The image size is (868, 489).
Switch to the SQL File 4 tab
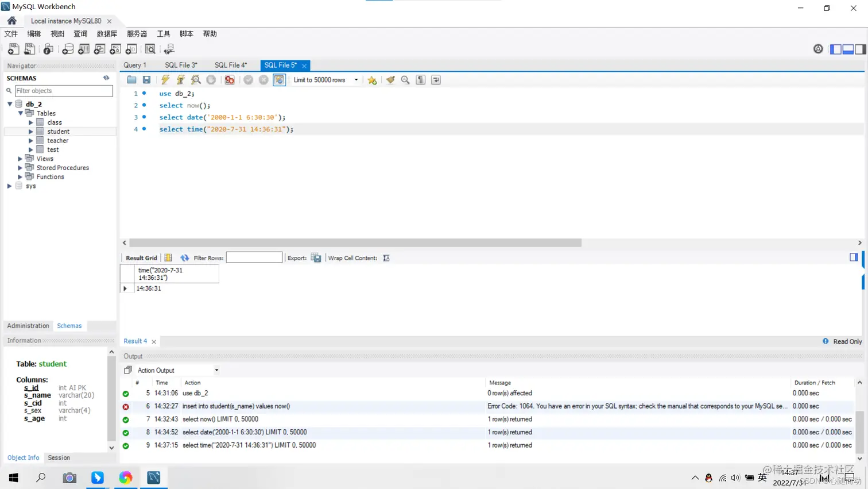coord(231,66)
